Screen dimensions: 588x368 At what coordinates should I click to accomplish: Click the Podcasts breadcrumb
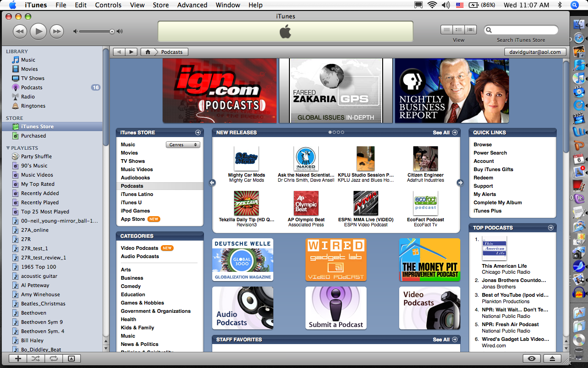click(171, 52)
